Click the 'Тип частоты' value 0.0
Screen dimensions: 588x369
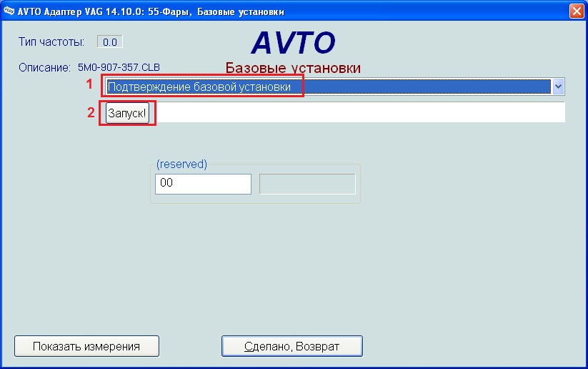click(110, 41)
